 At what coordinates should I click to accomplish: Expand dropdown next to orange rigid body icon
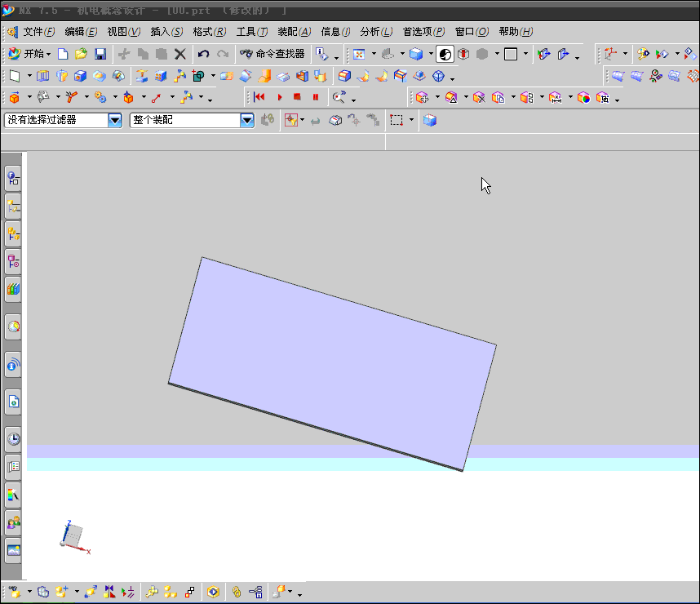[29, 97]
